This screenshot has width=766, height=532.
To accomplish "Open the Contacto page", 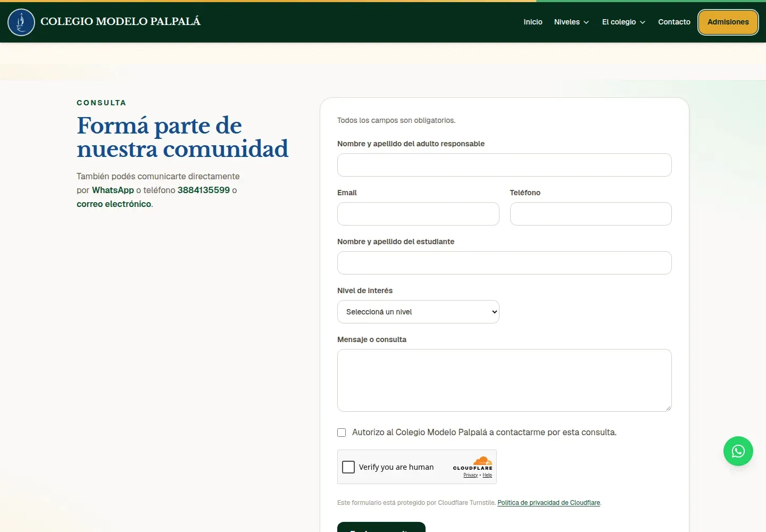I will 674,22.
